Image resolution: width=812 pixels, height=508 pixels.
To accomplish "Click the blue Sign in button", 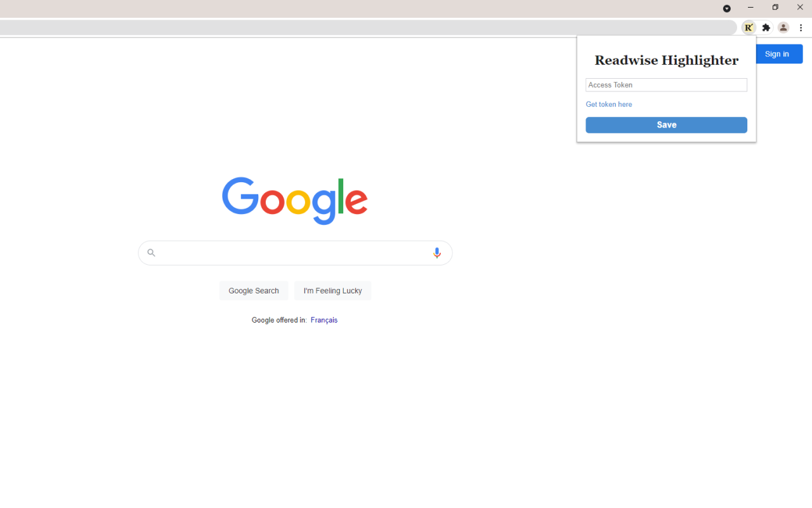I will (x=777, y=54).
